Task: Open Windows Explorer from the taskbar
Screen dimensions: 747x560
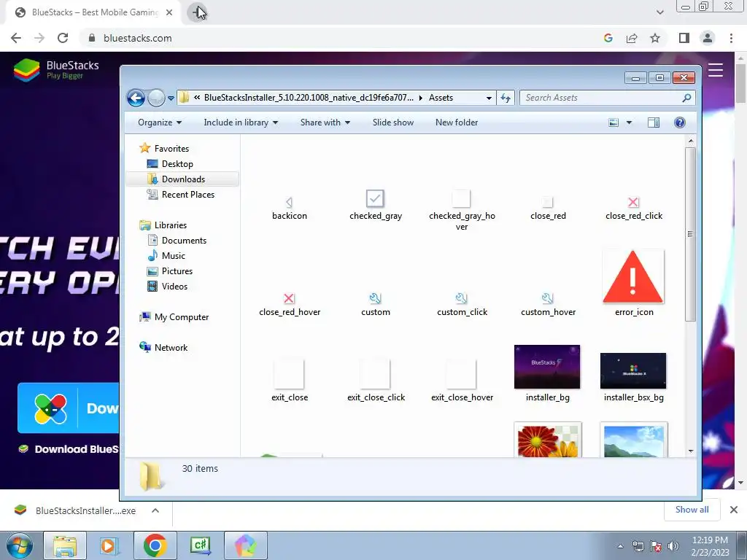Action: tap(65, 545)
